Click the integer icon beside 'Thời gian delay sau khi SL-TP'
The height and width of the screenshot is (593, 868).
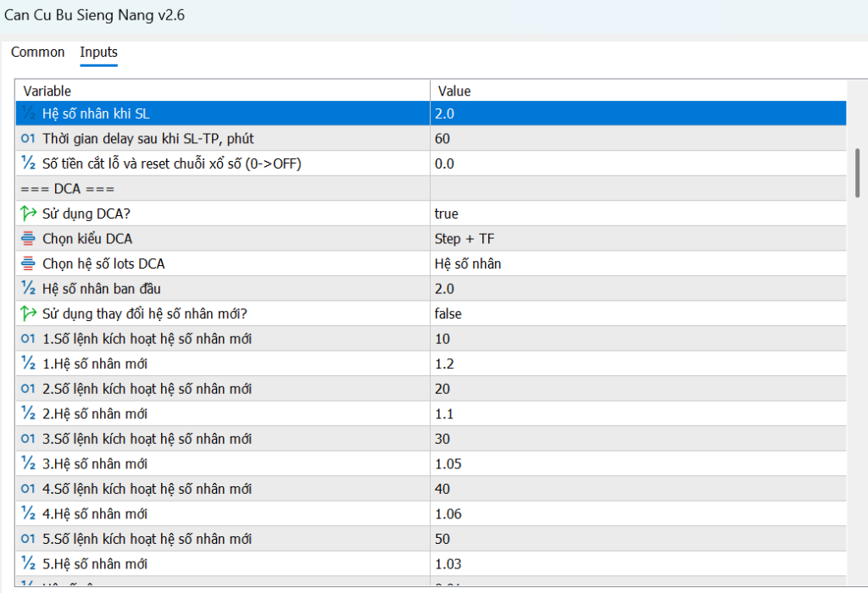[x=28, y=139]
